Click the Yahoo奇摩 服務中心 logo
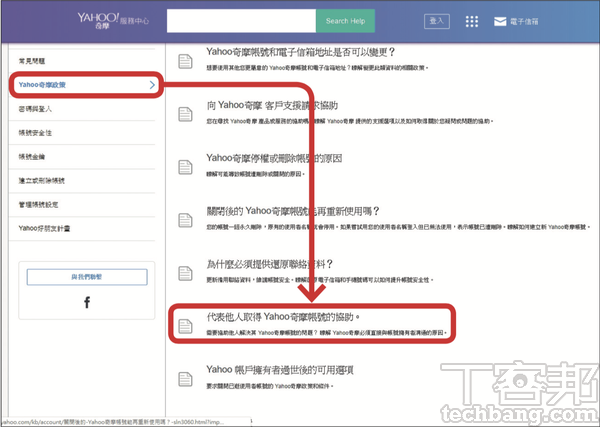The width and height of the screenshot is (600, 427). pos(113,21)
